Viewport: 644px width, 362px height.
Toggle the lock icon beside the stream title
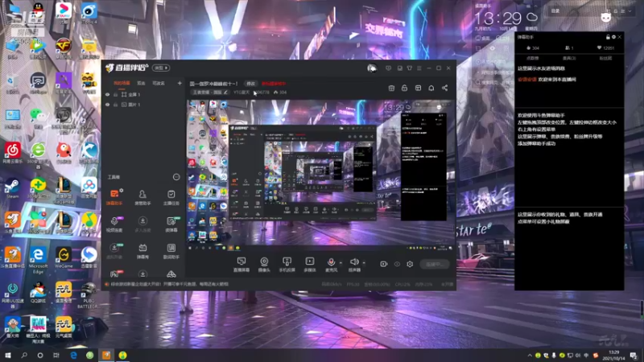tap(405, 88)
